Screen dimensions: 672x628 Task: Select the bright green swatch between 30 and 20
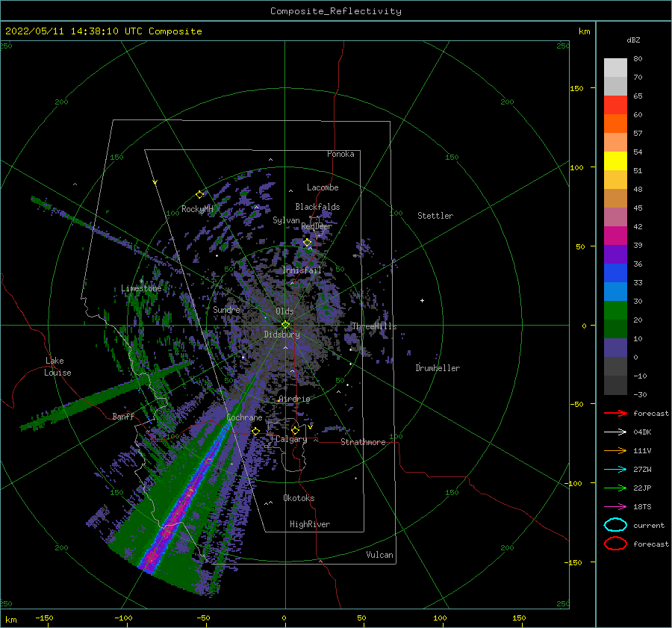pos(615,311)
